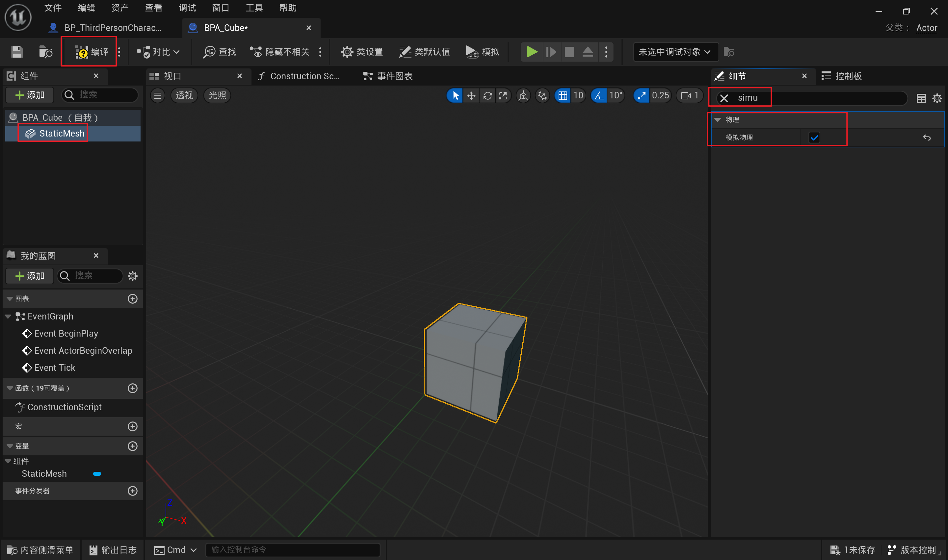Toggle rotation angle snapping icon
This screenshot has height=560, width=948.
(599, 95)
